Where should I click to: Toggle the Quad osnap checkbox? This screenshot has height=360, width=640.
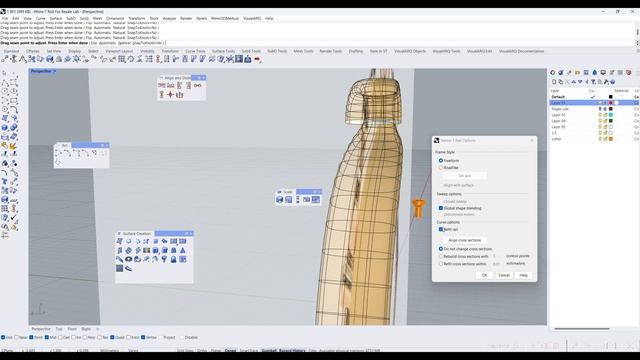[x=112, y=338]
